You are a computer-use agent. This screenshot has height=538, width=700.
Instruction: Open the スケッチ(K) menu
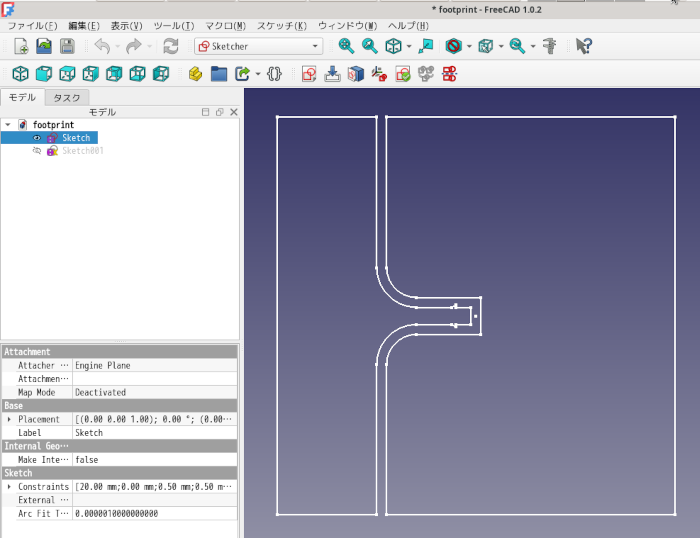(x=282, y=26)
